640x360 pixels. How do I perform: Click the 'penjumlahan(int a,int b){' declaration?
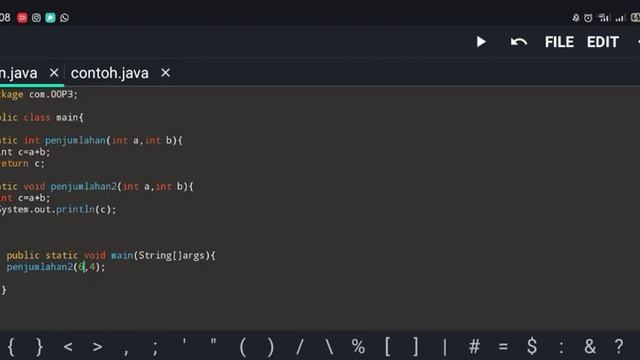coord(113,140)
